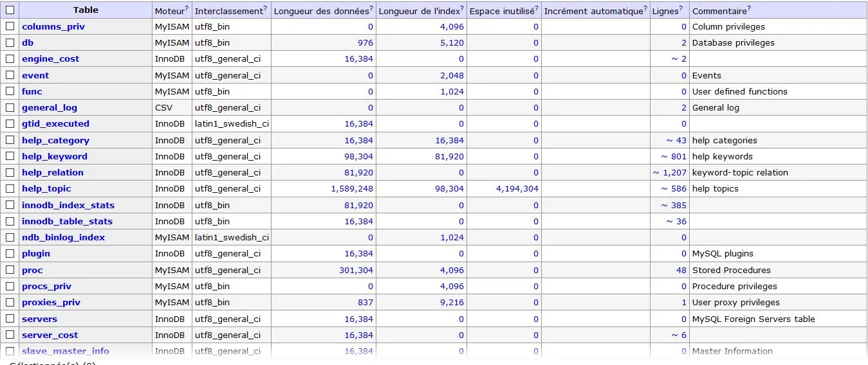The image size is (868, 365).
Task: Open help mark next to Longueur des données
Action: 372,8
